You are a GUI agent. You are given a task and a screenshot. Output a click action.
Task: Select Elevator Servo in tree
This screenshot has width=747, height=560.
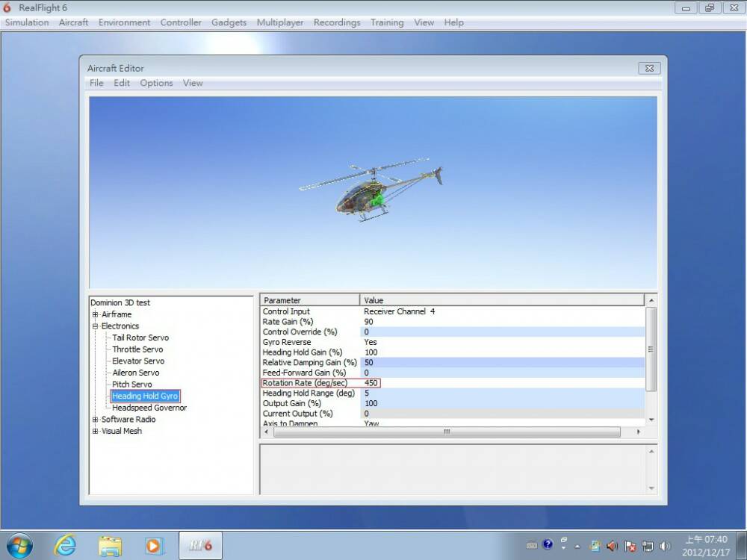(138, 361)
